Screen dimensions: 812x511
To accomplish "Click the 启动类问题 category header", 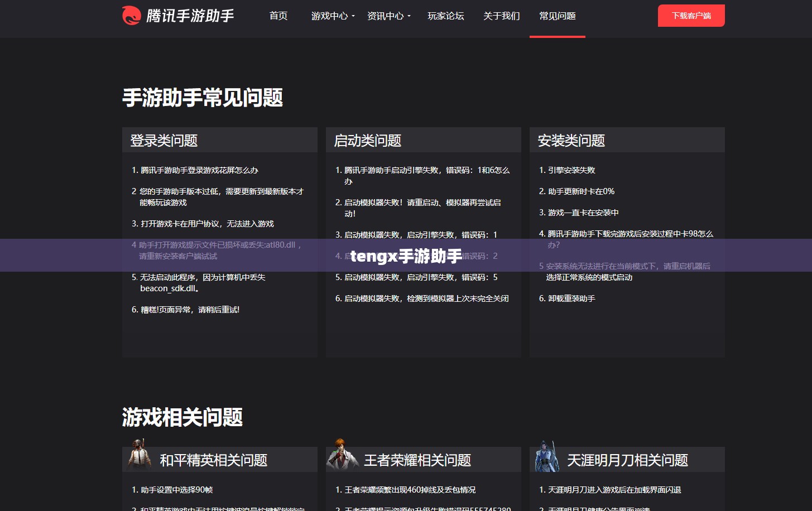I will [x=424, y=140].
